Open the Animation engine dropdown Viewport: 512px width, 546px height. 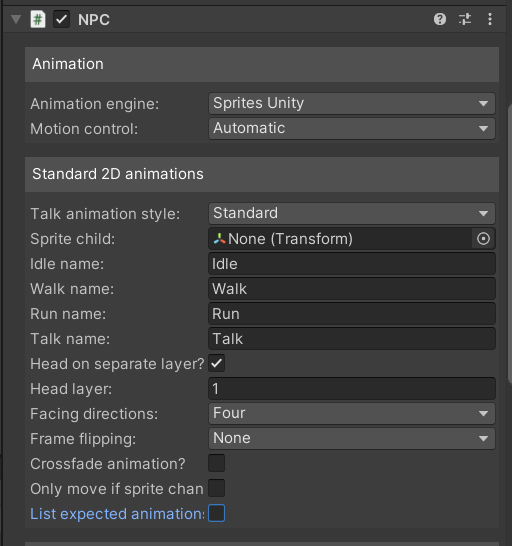(352, 103)
